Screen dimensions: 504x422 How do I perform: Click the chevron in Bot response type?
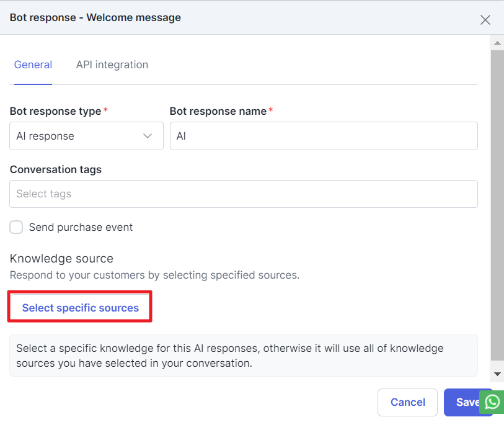tap(148, 136)
